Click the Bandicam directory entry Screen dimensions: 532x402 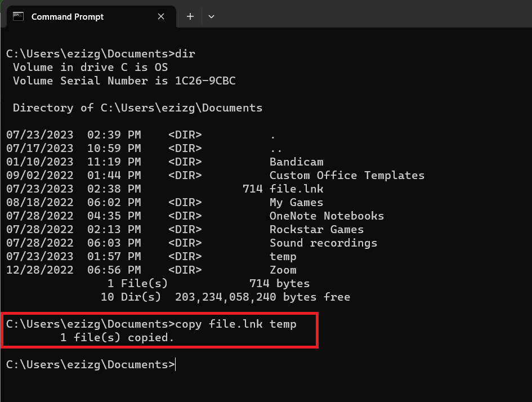click(296, 162)
